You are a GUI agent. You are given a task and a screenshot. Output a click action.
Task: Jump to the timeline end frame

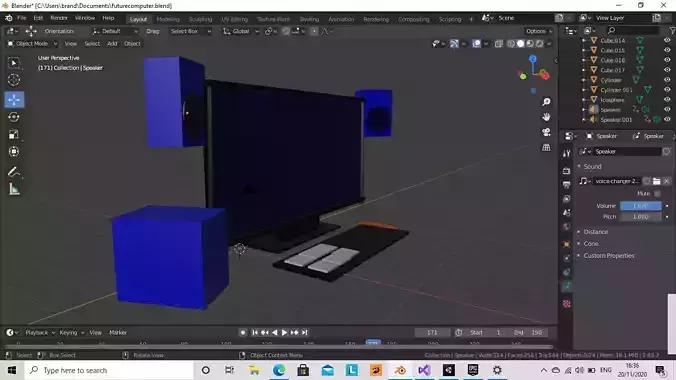tap(304, 333)
